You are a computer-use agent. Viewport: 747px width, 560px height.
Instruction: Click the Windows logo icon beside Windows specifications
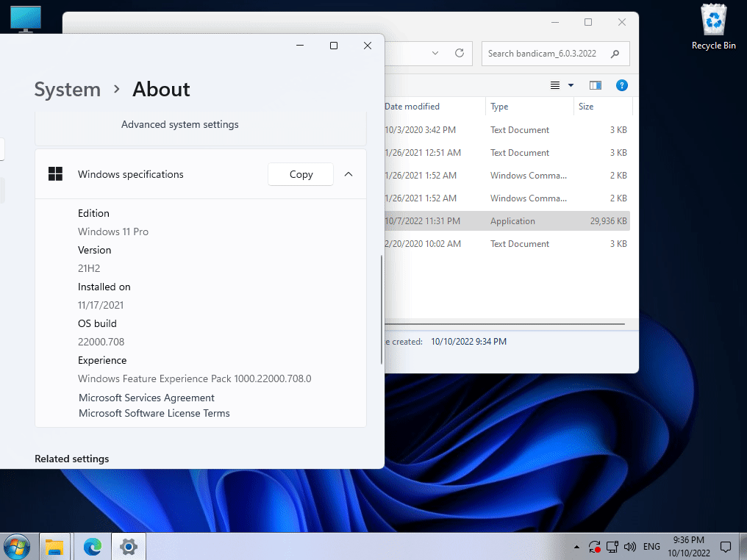click(55, 174)
